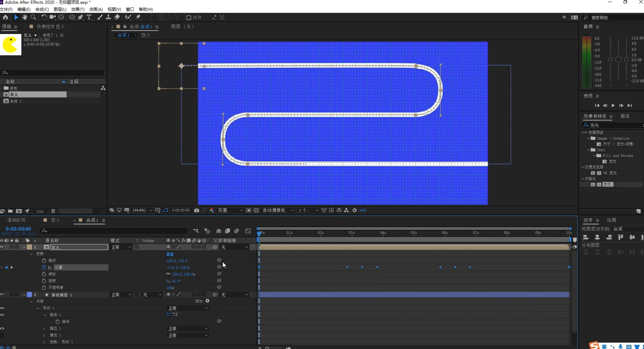Select the Pen tool
Screen dimensions: 644x349
(x=80, y=17)
